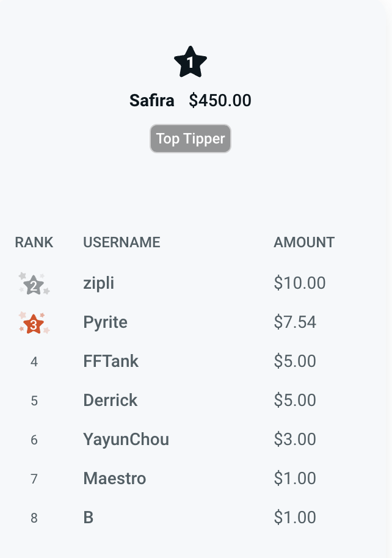Open username Maestro

click(x=114, y=479)
